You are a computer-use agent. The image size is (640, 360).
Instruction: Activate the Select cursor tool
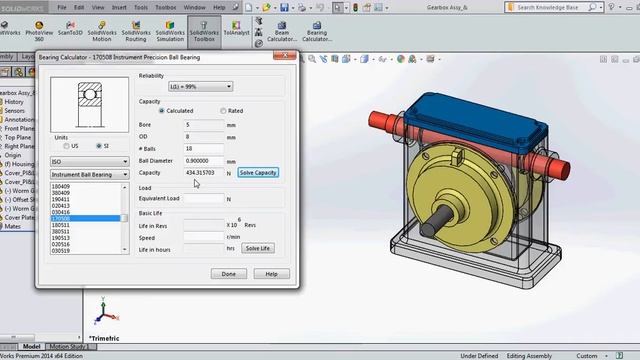(x=338, y=7)
